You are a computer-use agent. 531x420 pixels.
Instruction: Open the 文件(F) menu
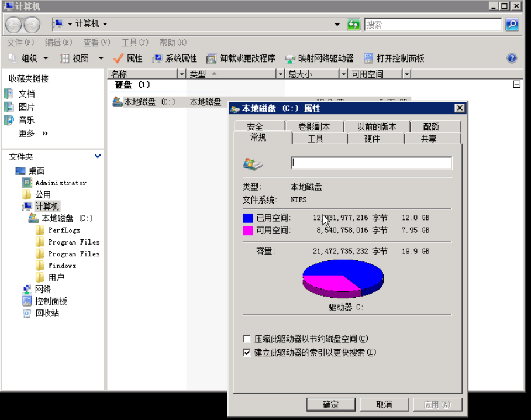[20, 42]
